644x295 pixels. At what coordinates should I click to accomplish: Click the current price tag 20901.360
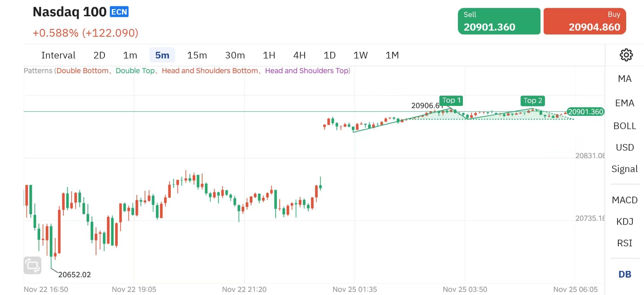coord(585,112)
